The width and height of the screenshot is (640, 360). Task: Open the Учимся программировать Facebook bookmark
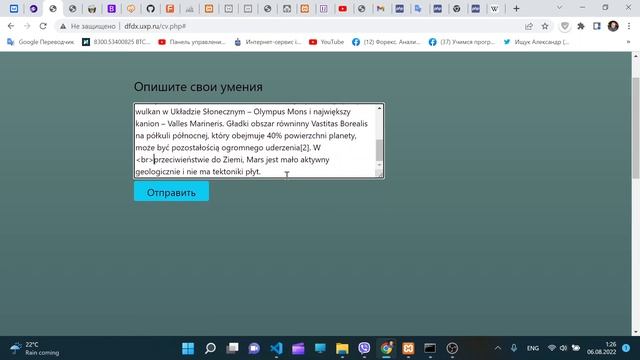coord(462,42)
